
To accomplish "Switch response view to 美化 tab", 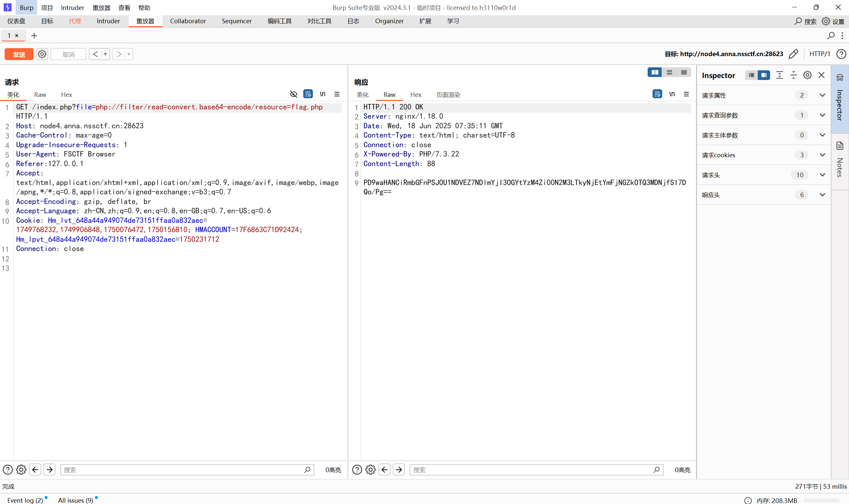I will [x=362, y=95].
